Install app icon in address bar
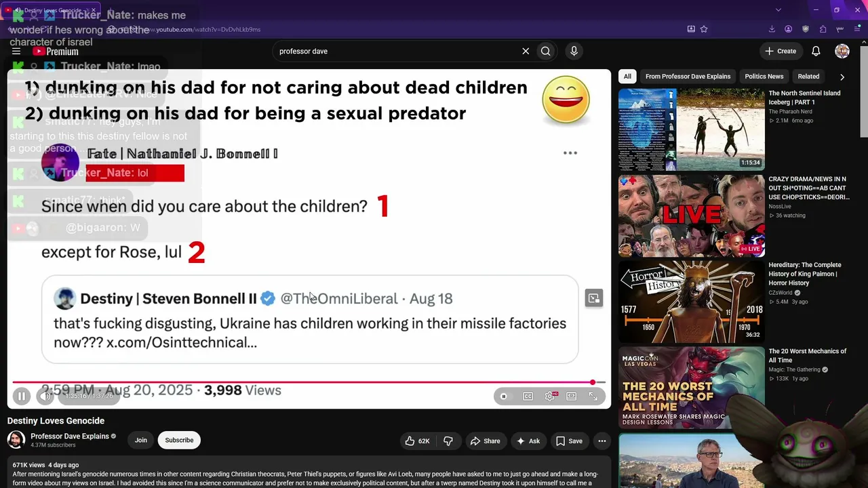Screen dimensions: 868x488 (x=691, y=29)
